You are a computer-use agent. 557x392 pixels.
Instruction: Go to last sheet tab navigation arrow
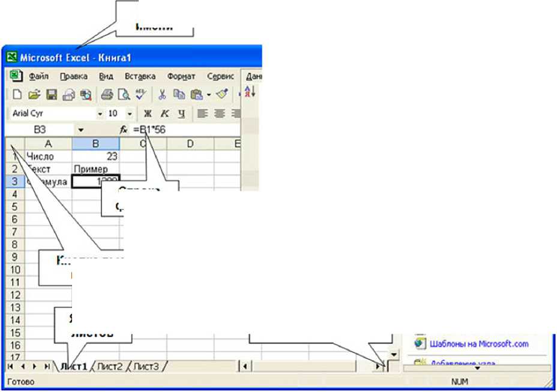coord(47,366)
